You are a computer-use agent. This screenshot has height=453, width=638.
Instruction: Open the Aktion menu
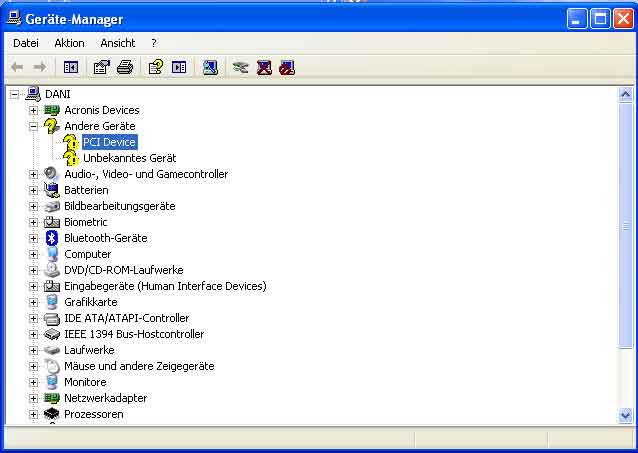tap(69, 43)
